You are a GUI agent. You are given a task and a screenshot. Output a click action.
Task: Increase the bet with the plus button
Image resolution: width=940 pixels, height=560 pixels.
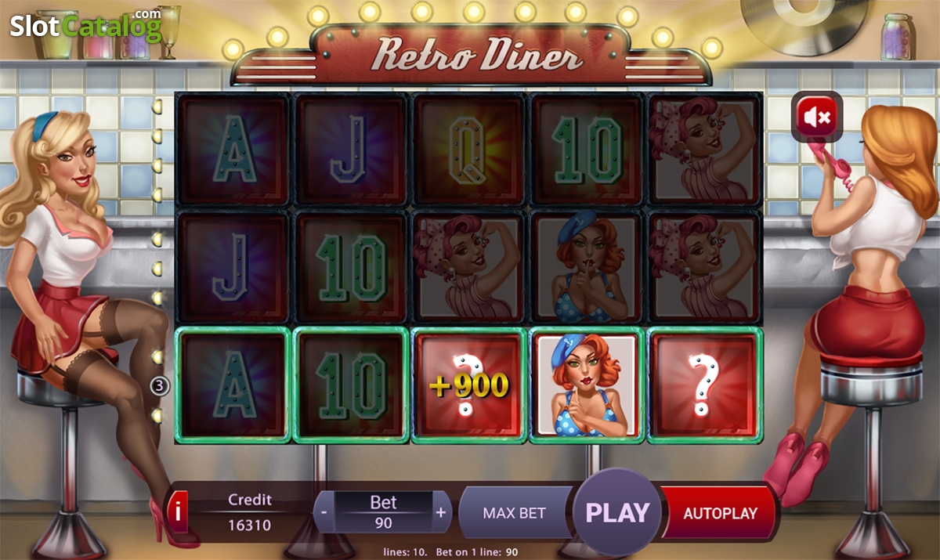coord(441,512)
